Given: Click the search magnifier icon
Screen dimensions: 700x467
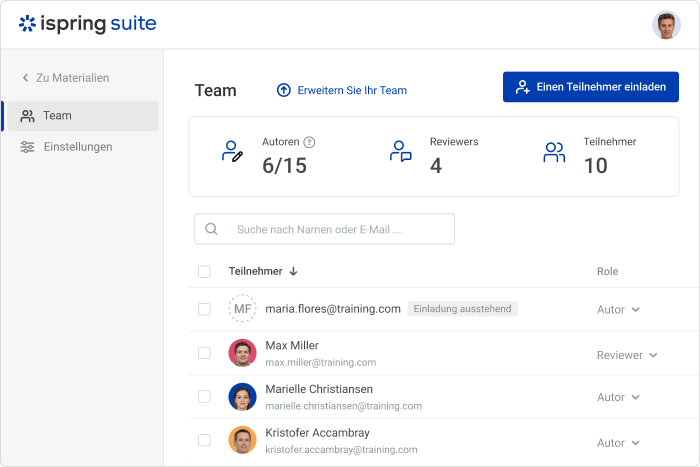Looking at the screenshot, I should pos(211,229).
